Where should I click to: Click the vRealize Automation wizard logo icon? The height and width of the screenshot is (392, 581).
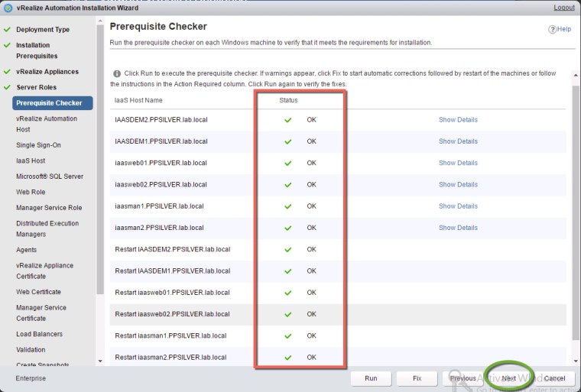pyautogui.click(x=8, y=8)
